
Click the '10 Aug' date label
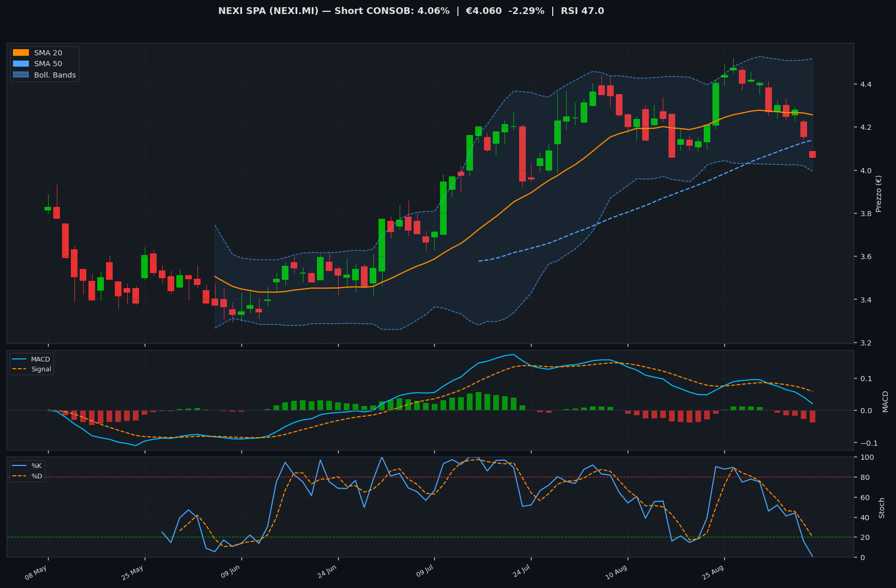pyautogui.click(x=616, y=572)
